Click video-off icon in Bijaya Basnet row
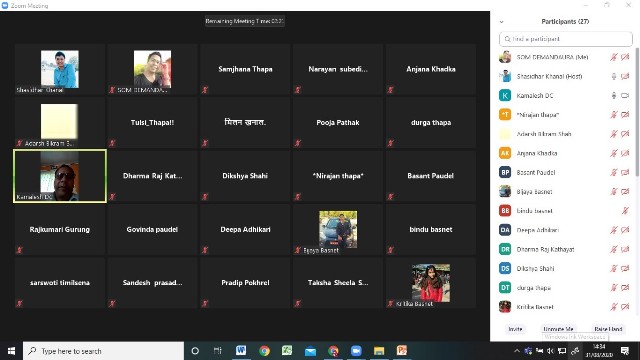 pyautogui.click(x=625, y=191)
